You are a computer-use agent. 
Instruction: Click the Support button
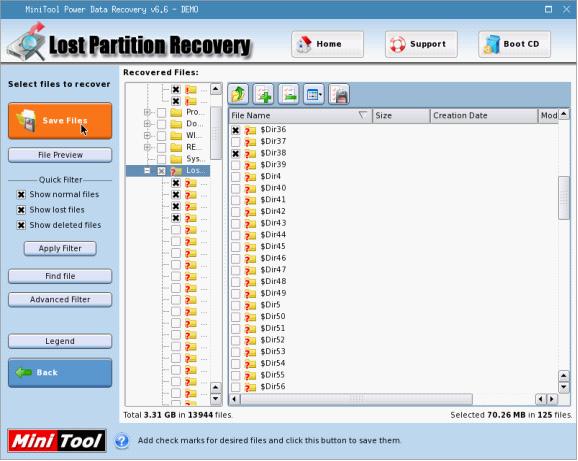pos(421,44)
